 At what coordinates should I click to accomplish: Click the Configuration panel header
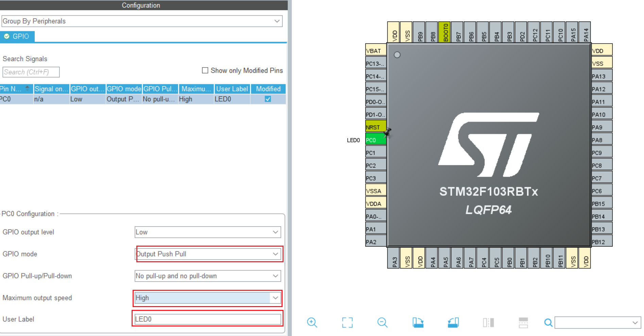(144, 5)
